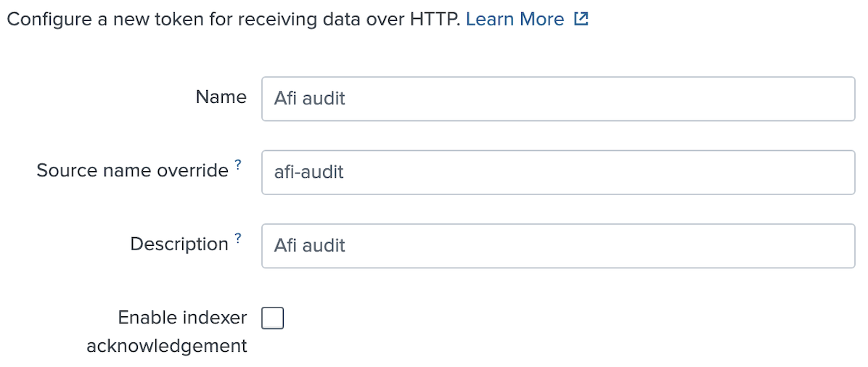Show the Description help question mark
868x367 pixels.
tap(237, 238)
